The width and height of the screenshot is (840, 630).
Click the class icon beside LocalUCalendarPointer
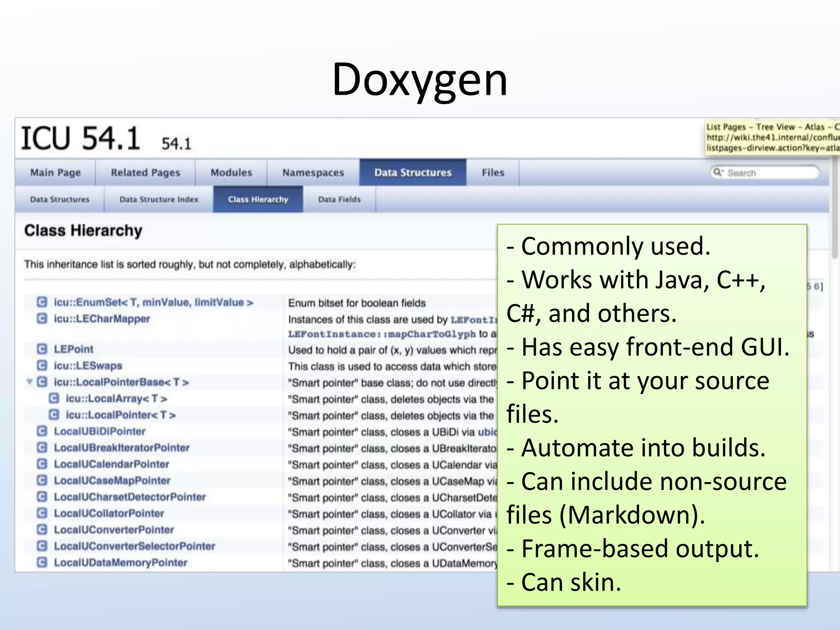[42, 464]
